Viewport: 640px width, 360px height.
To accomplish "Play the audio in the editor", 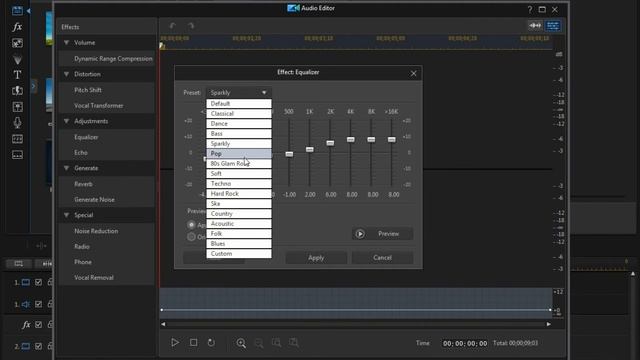I will click(x=175, y=342).
